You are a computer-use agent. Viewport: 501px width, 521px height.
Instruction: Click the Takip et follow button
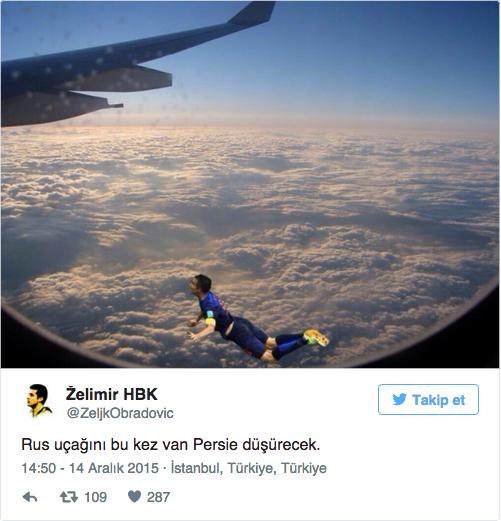[x=428, y=399]
